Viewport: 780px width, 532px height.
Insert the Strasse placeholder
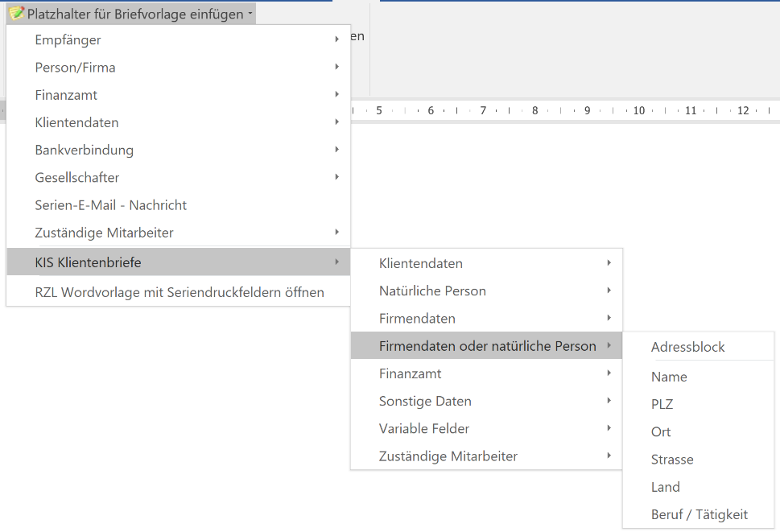pos(672,460)
